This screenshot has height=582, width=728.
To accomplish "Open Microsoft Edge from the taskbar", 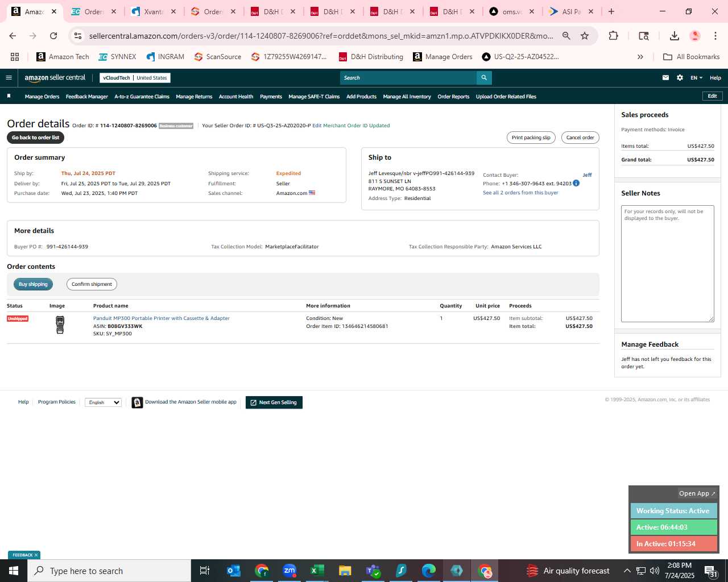I will point(428,571).
